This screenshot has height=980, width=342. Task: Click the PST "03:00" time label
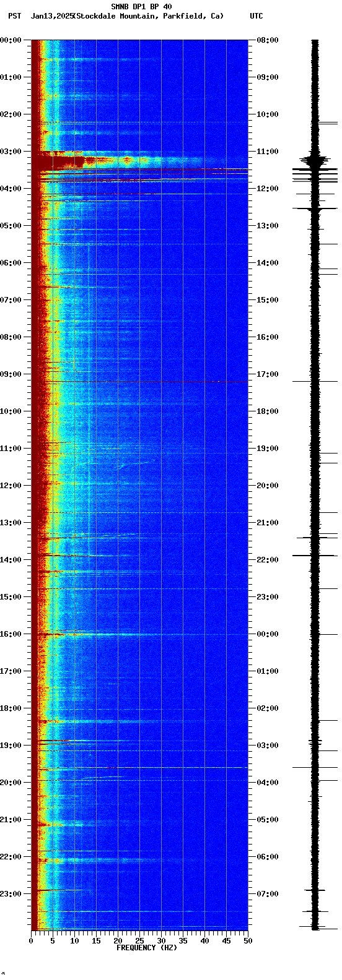click(x=11, y=152)
